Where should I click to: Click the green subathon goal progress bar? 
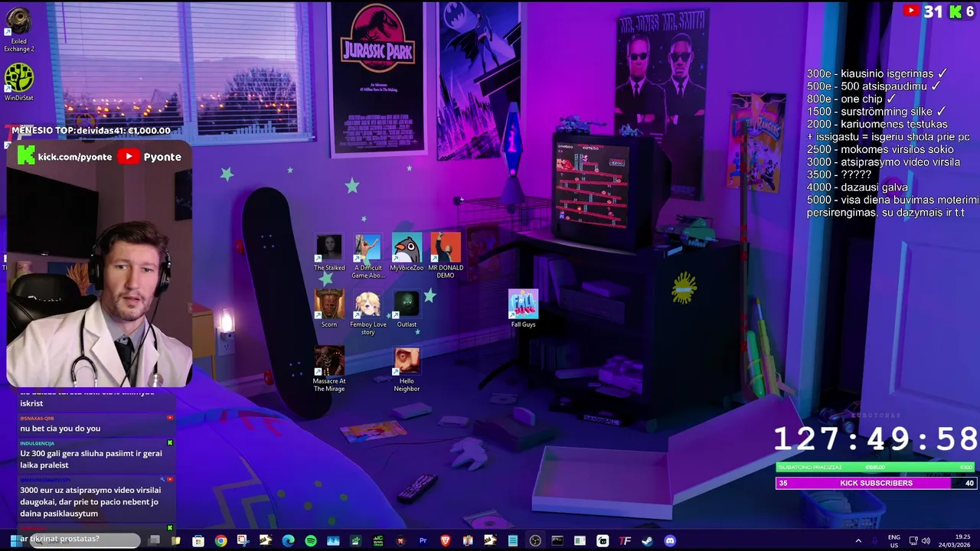click(x=876, y=467)
